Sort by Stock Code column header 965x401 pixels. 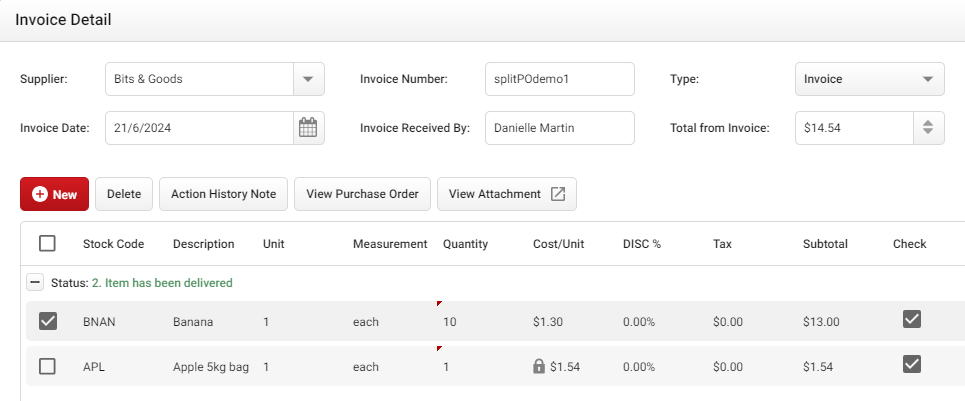click(113, 244)
